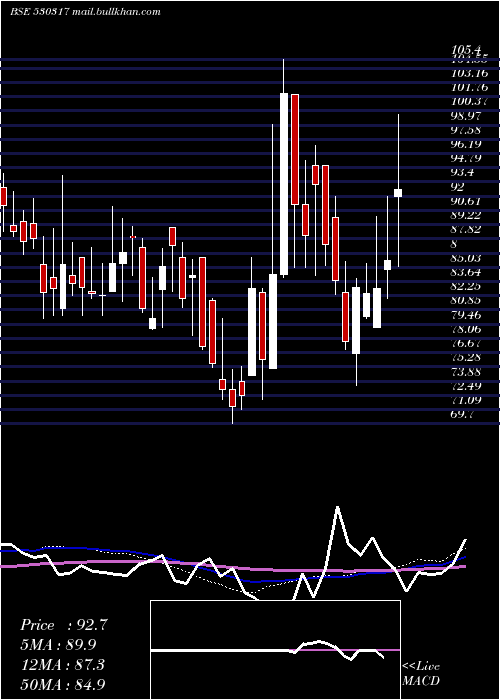Click the 75.28 price axis label

(466, 358)
